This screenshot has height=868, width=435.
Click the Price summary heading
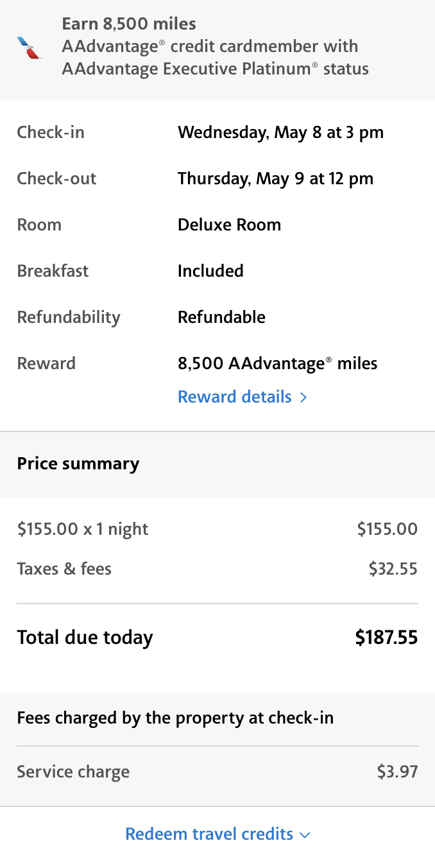pyautogui.click(x=78, y=464)
